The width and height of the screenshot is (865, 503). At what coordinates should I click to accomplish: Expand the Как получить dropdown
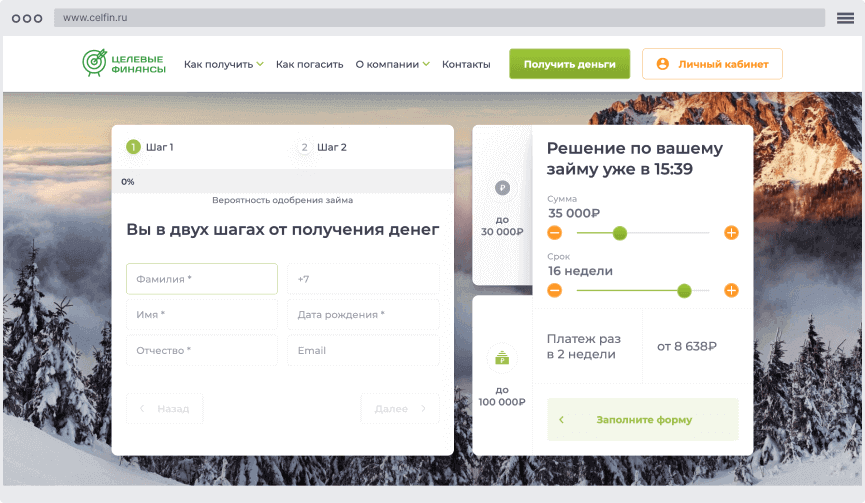click(223, 65)
